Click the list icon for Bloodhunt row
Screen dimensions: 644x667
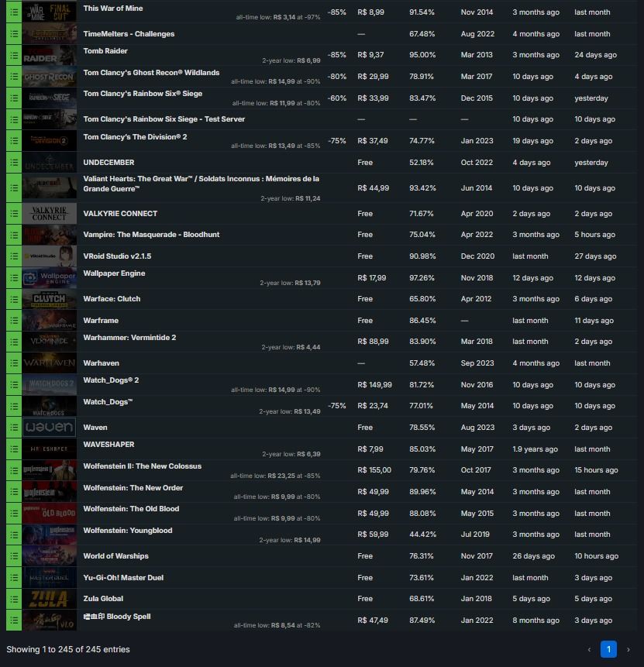pyautogui.click(x=14, y=235)
